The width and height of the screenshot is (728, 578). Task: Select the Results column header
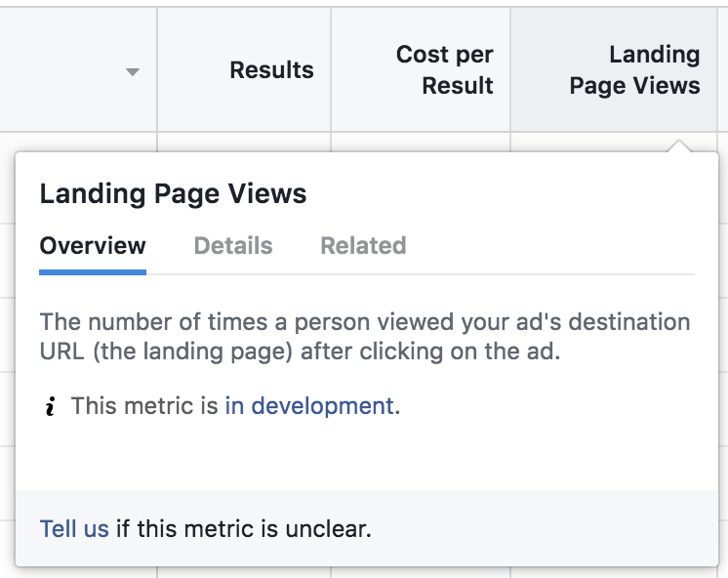coord(271,70)
